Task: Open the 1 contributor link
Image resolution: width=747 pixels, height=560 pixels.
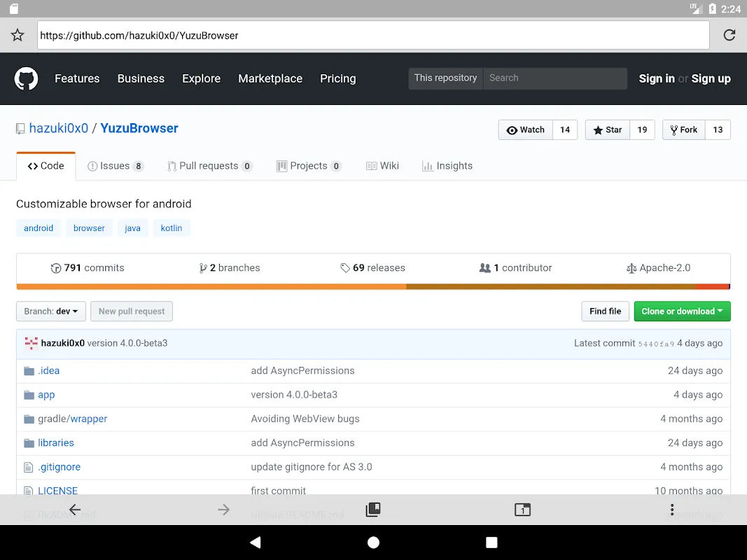Action: tap(516, 268)
